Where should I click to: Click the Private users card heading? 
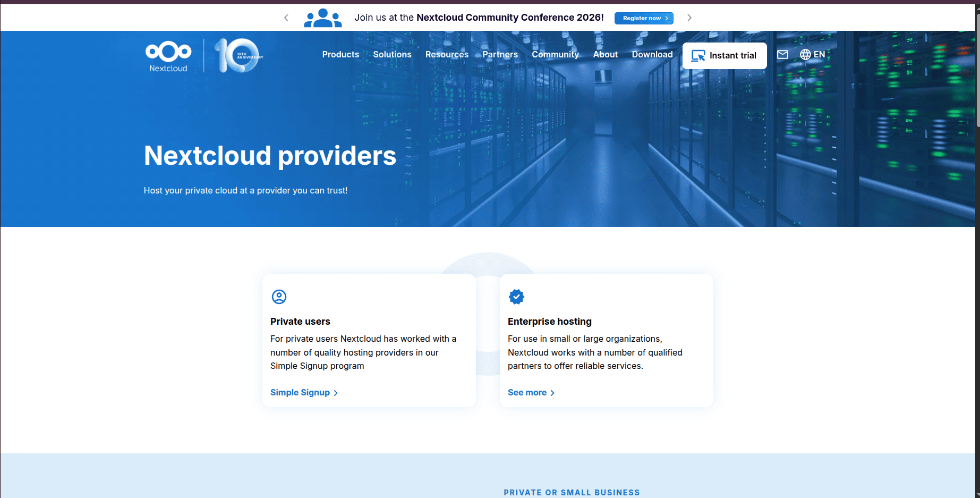click(300, 322)
